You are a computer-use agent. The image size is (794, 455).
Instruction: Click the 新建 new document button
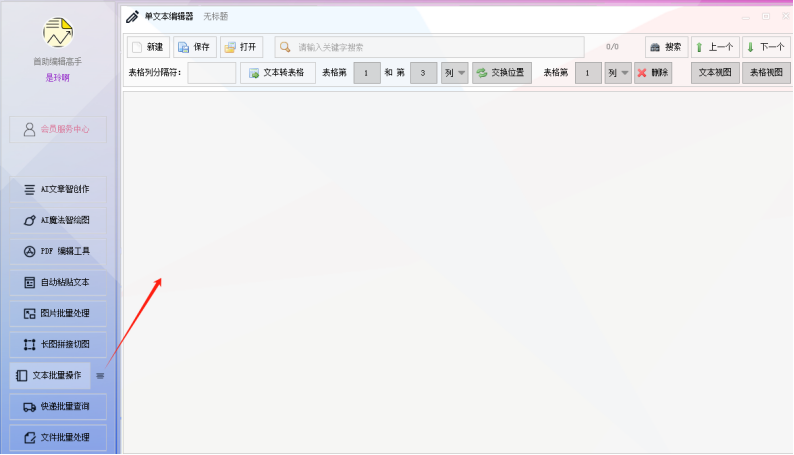(x=148, y=47)
